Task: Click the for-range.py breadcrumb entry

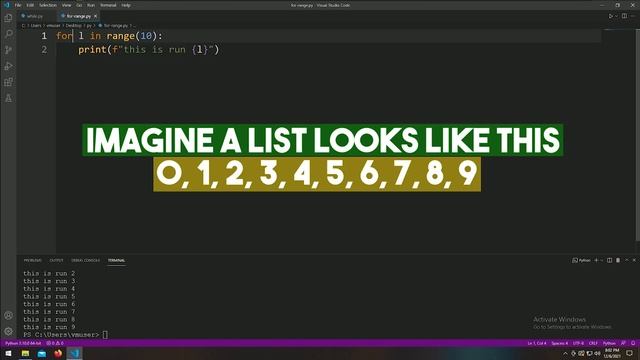Action: (113, 26)
